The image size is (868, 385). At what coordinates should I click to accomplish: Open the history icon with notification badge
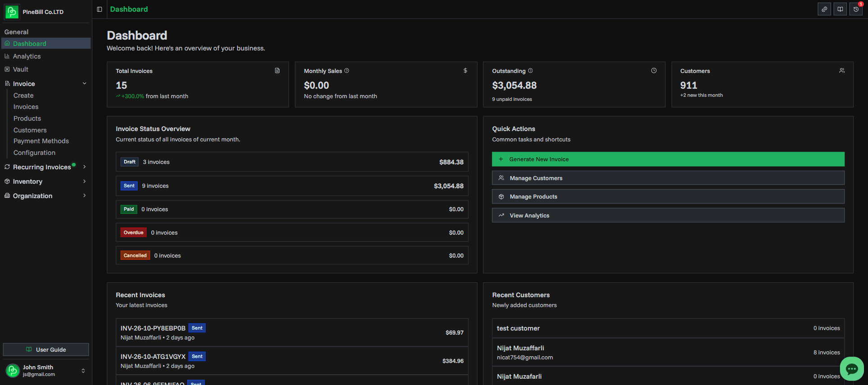[x=856, y=9]
